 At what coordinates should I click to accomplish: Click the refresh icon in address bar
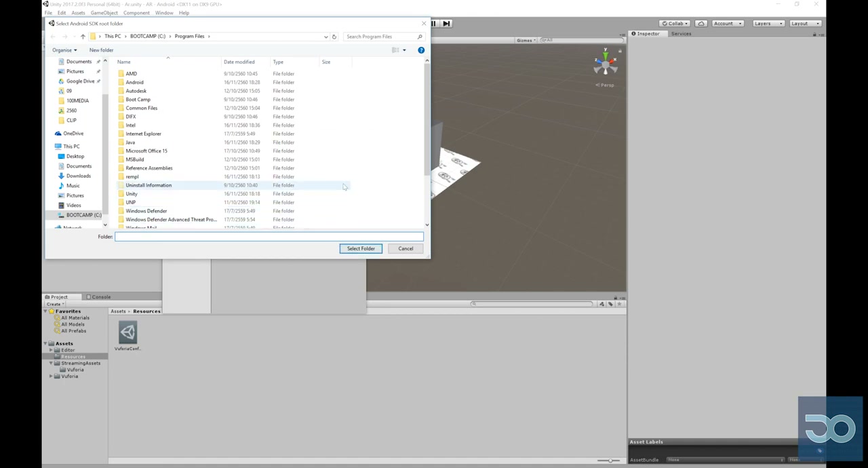[334, 37]
